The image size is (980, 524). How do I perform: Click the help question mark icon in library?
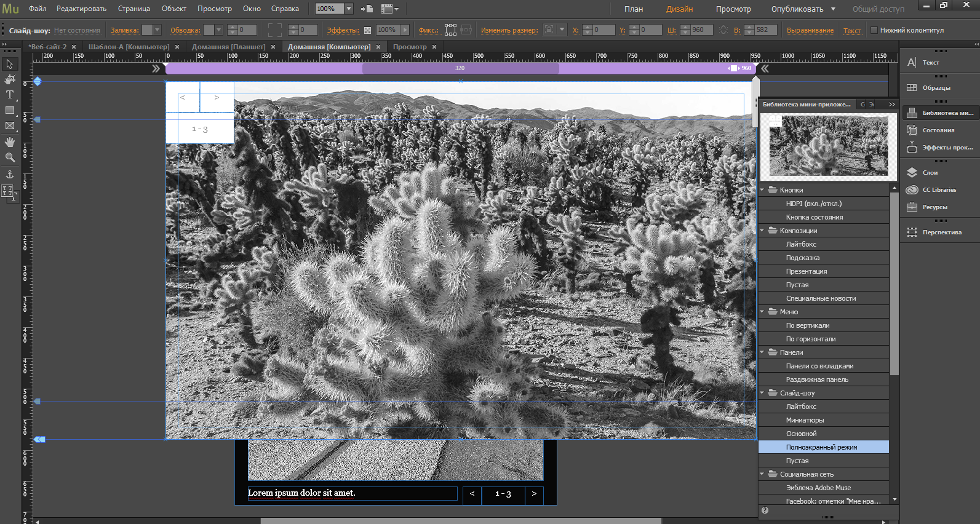[x=765, y=510]
